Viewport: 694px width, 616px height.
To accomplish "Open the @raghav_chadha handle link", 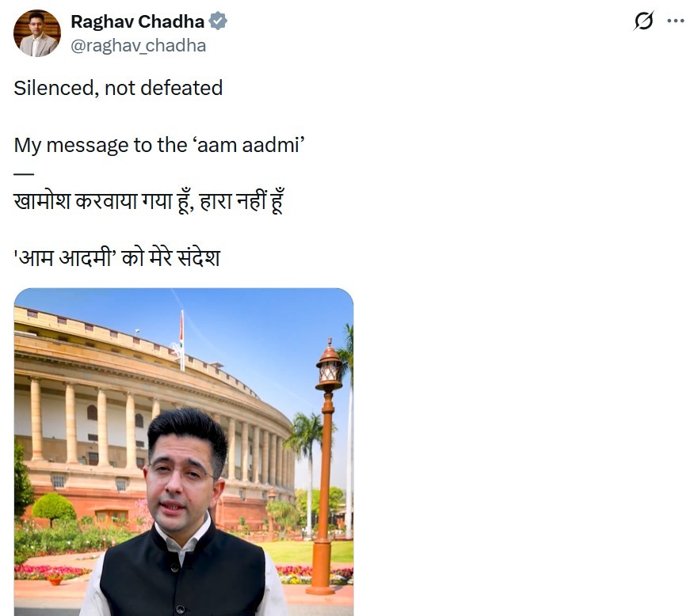I will tap(138, 46).
